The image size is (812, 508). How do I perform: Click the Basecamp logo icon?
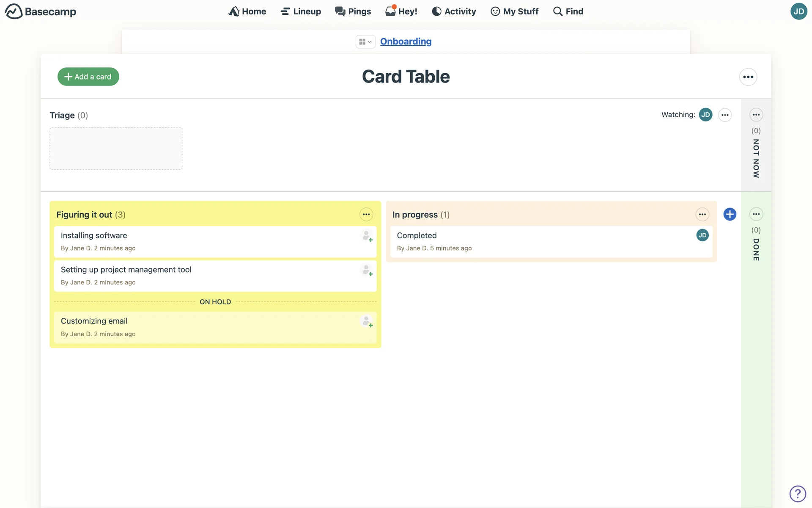[x=14, y=11]
